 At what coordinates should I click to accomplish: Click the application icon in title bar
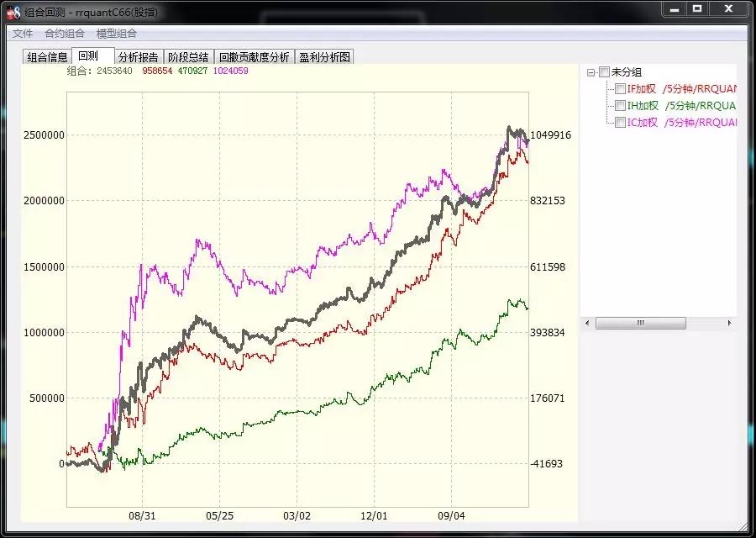pyautogui.click(x=13, y=12)
